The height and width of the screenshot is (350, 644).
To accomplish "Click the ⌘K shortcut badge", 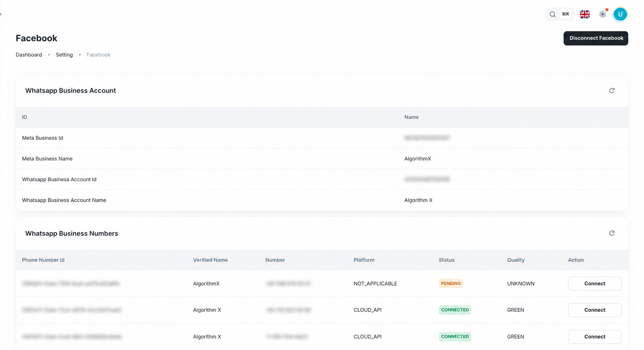I will 565,14.
